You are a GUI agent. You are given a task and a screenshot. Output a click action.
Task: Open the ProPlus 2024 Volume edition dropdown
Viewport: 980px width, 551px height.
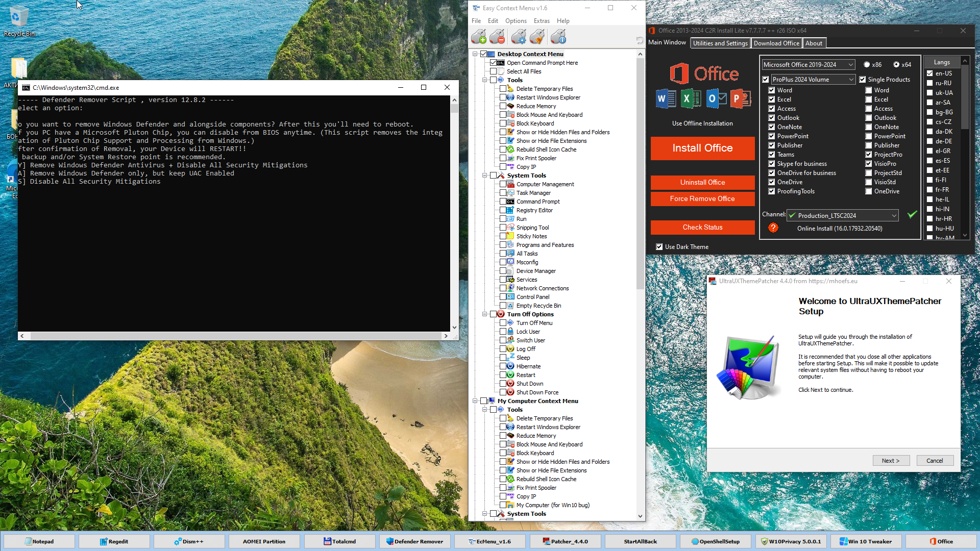tap(813, 80)
